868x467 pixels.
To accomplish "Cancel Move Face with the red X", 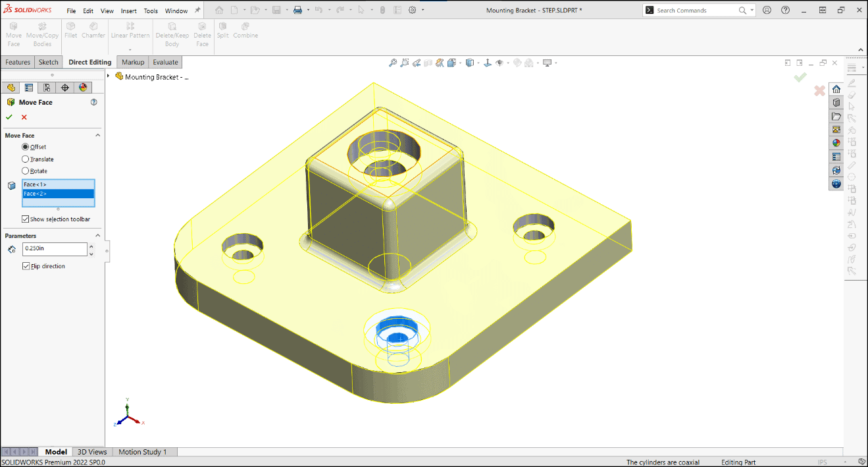I will tap(24, 117).
